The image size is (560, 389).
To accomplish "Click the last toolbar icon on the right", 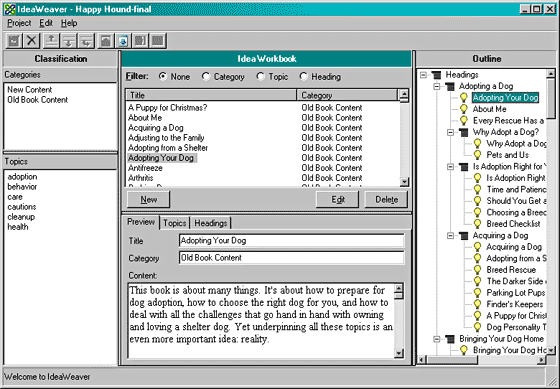I will click(158, 41).
